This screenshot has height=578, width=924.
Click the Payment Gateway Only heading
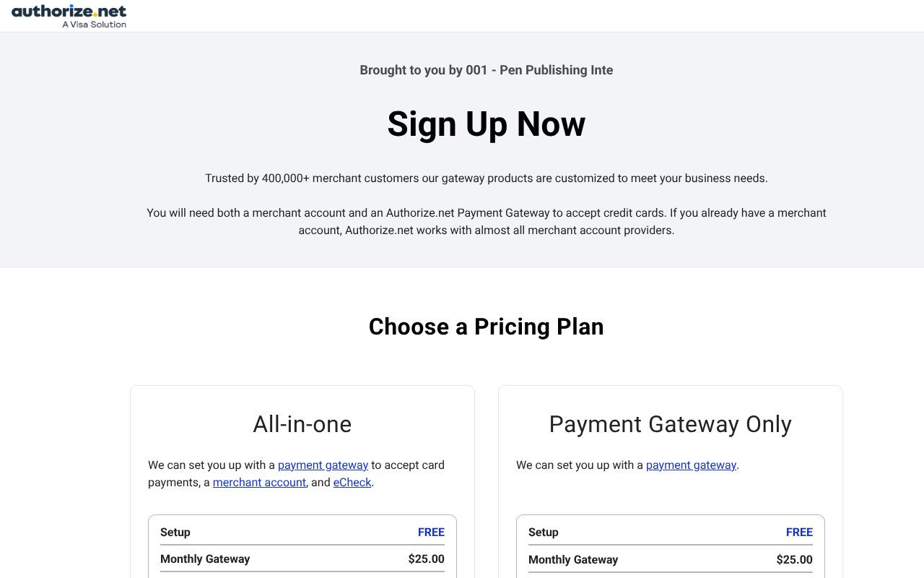coord(670,424)
